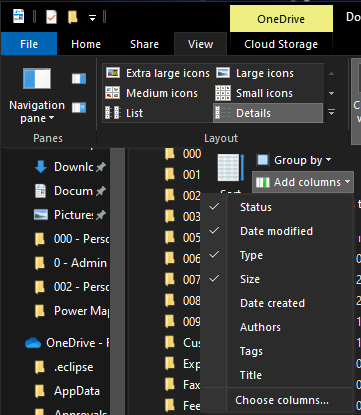Select Extra large icons layout

click(158, 73)
